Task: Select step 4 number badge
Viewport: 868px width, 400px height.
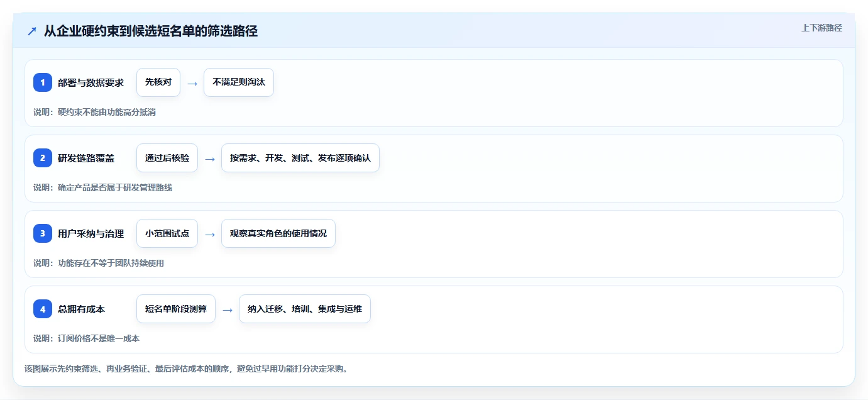Action: 43,309
